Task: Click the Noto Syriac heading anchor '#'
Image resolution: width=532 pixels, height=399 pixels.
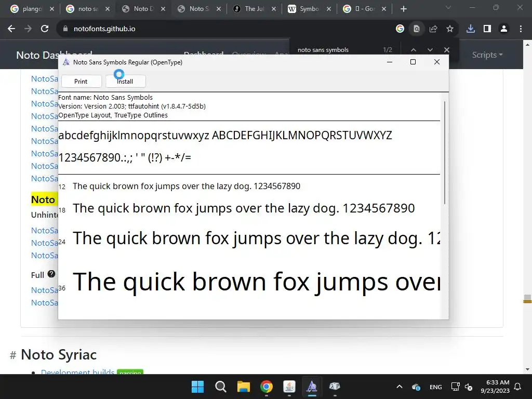Action: click(x=13, y=355)
